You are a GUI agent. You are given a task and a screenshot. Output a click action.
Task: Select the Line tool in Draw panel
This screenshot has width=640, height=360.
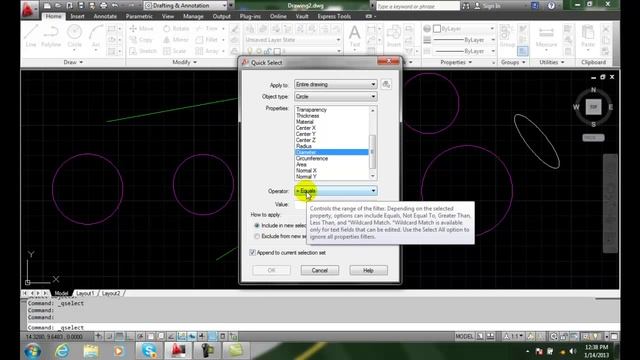tap(31, 36)
